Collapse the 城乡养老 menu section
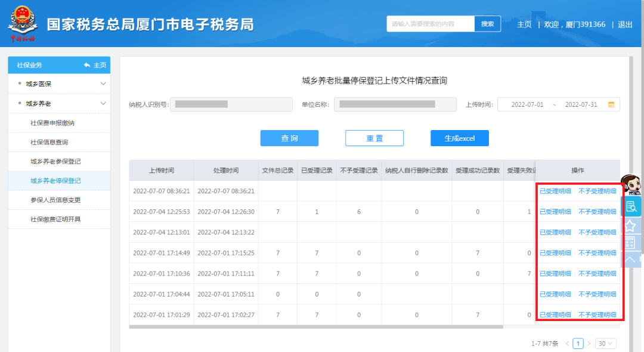This screenshot has width=644, height=352. tap(103, 104)
